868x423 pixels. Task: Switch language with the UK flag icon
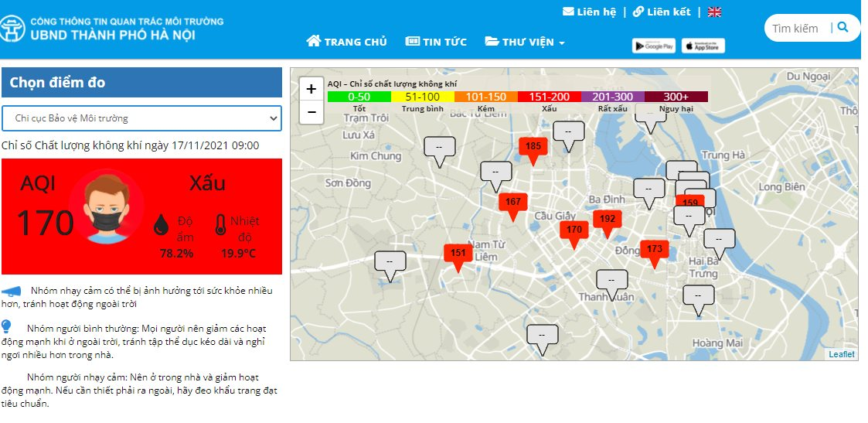coord(715,12)
